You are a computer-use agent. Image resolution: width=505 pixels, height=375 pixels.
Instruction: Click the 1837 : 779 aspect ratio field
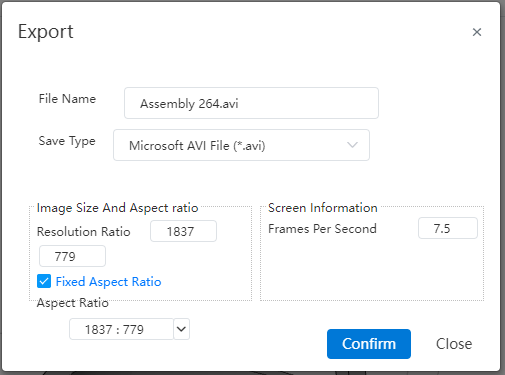click(x=121, y=329)
